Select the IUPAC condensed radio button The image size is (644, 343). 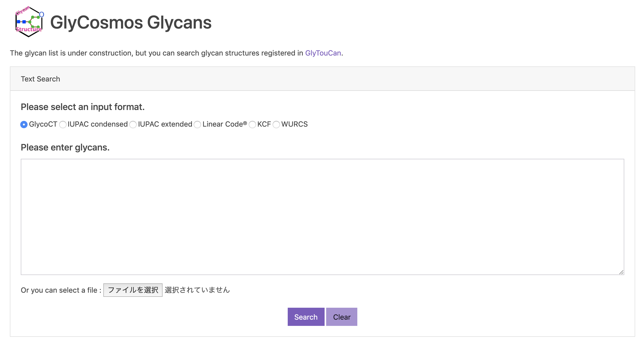coord(63,125)
